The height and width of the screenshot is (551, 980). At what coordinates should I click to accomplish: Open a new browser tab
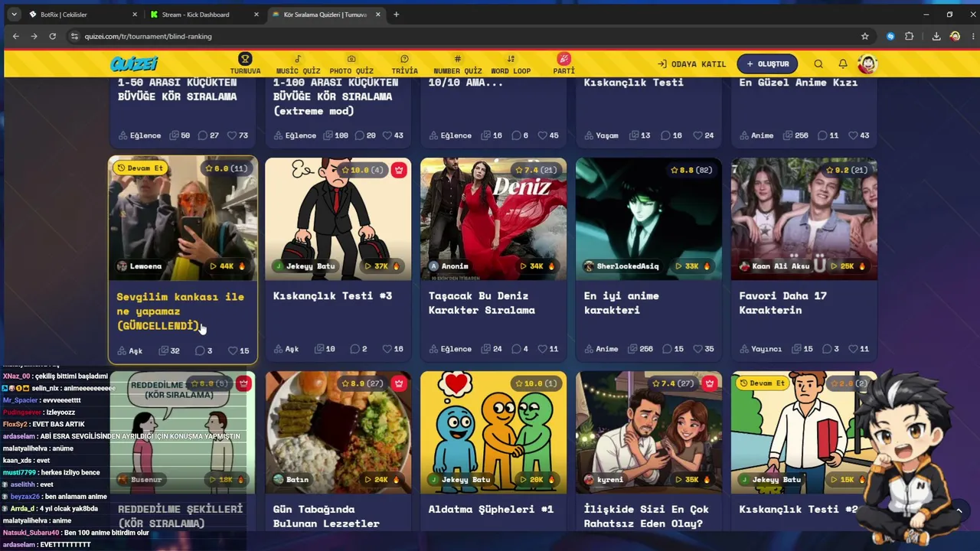pos(396,15)
